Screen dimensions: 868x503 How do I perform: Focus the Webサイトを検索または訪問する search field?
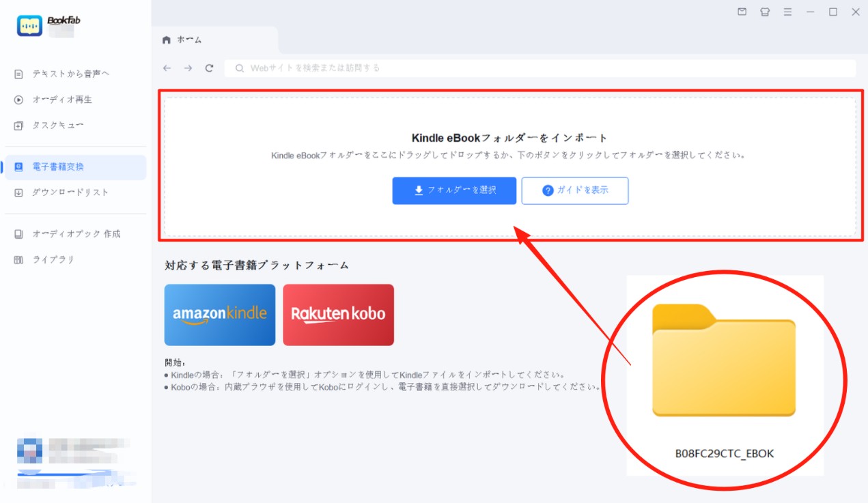coord(540,68)
